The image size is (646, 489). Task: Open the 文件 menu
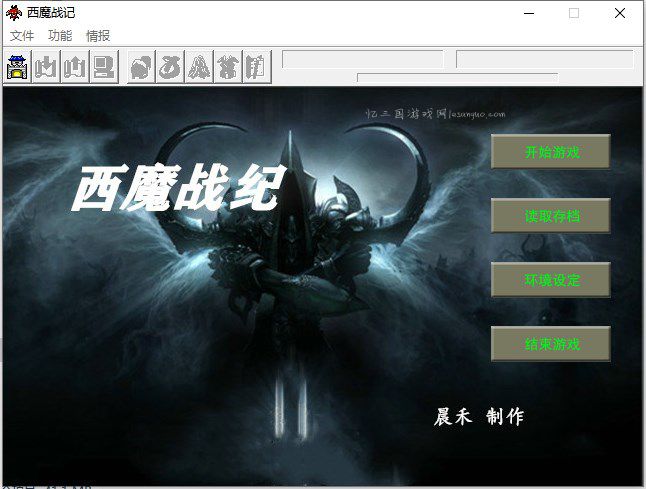(x=21, y=36)
